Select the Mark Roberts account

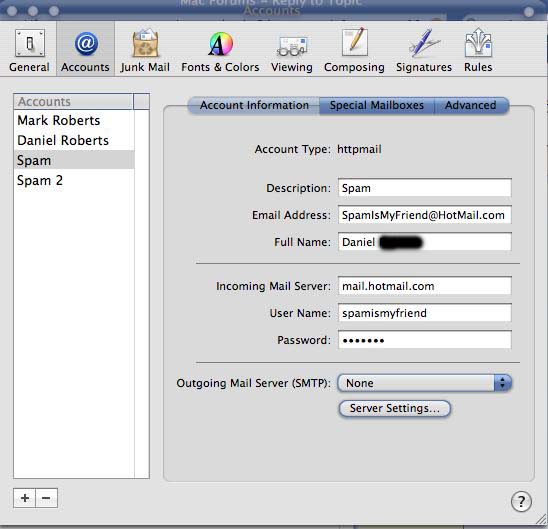point(74,121)
